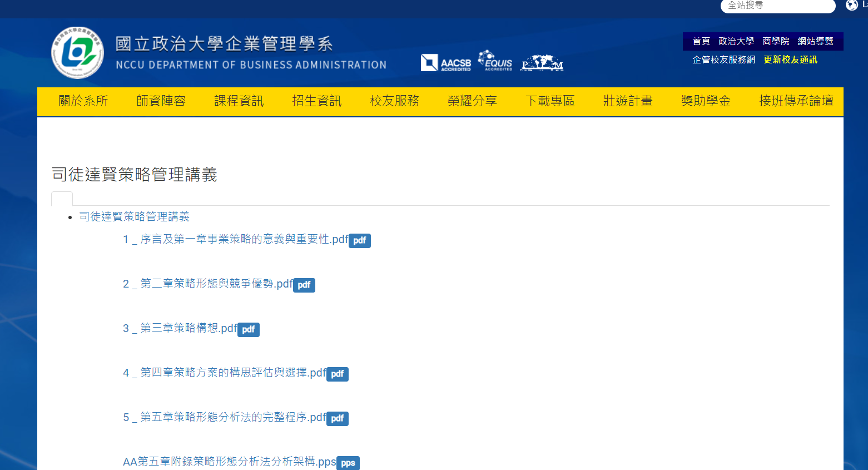Click the yellow 更新校友通訊 link
The image size is (868, 470).
(x=790, y=60)
